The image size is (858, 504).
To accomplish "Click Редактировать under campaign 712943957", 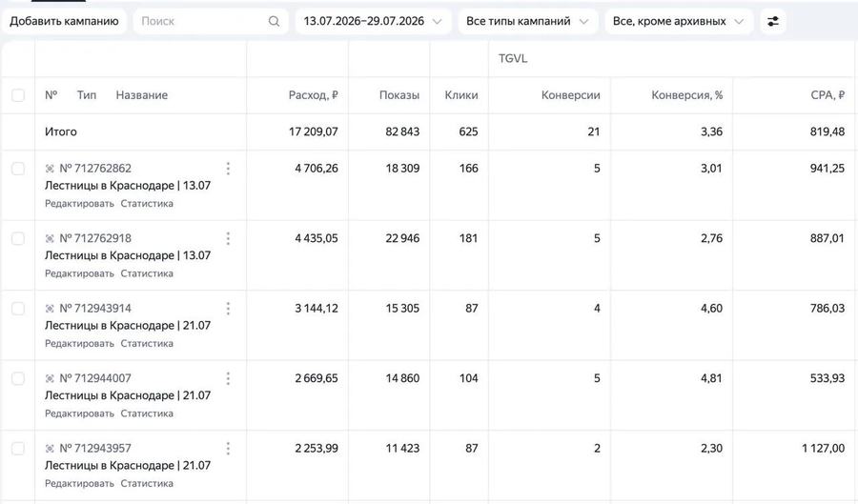I will coord(79,483).
